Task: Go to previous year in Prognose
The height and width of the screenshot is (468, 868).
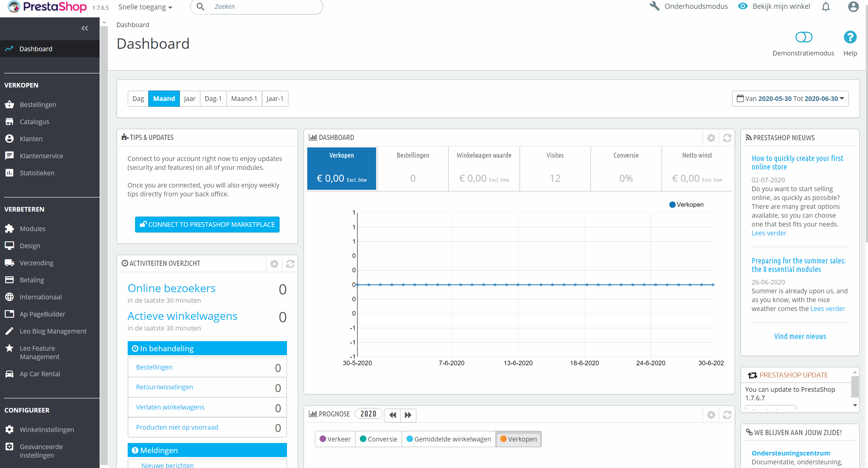Action: pos(392,415)
